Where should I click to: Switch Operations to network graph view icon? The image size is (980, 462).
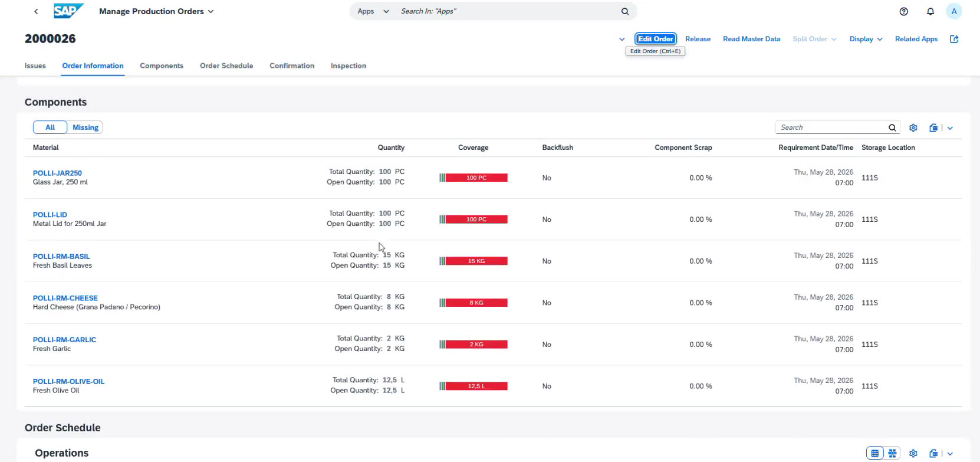pyautogui.click(x=892, y=453)
